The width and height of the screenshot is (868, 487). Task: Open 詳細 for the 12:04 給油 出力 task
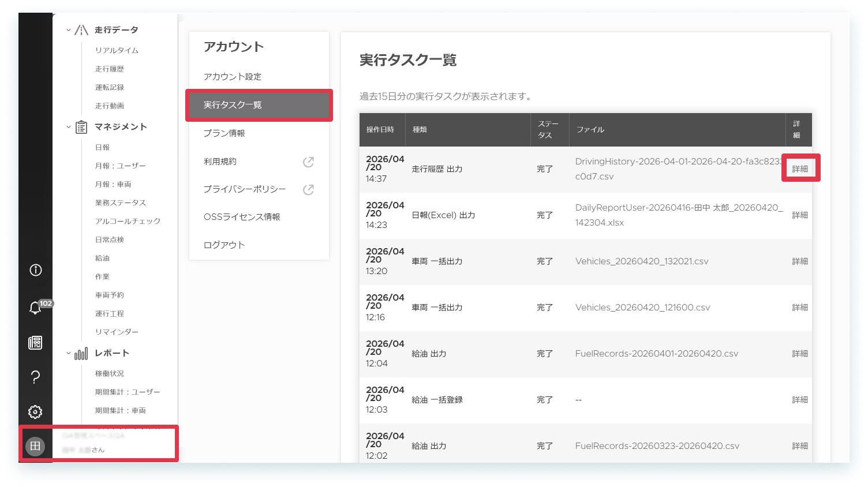click(x=800, y=354)
